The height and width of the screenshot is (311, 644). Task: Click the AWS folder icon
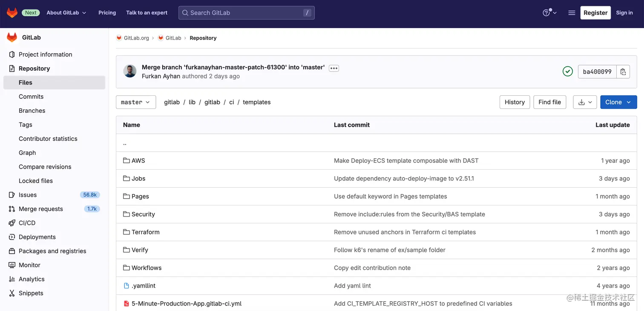click(126, 160)
